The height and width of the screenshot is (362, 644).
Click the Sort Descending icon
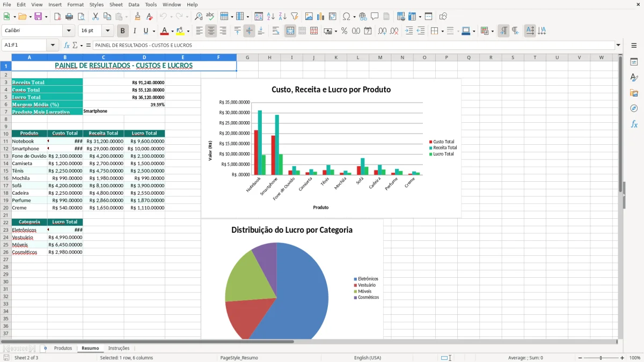(283, 17)
